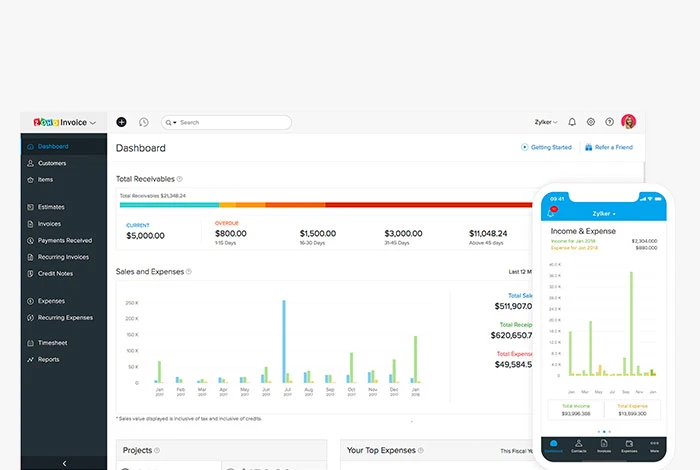This screenshot has width=700, height=470.
Task: Open the This Fiscal Year dropdown
Action: point(517,451)
